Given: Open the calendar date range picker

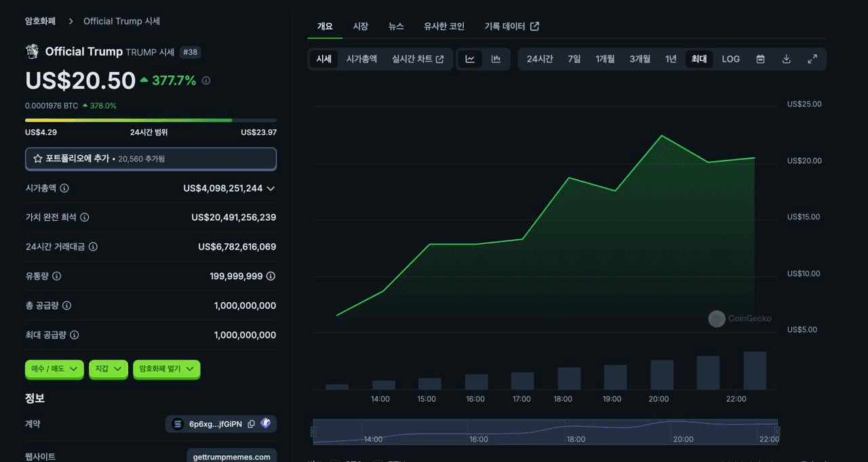Looking at the screenshot, I should [x=761, y=59].
